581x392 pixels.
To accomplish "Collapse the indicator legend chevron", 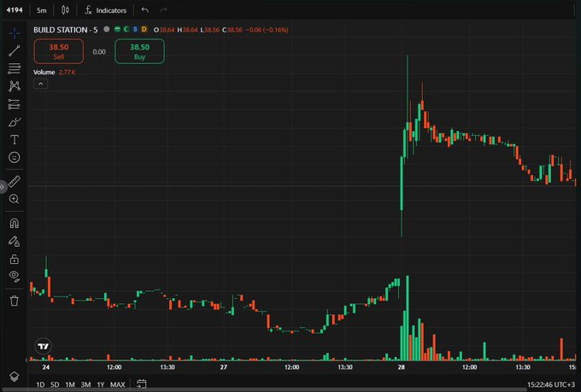I will (40, 84).
